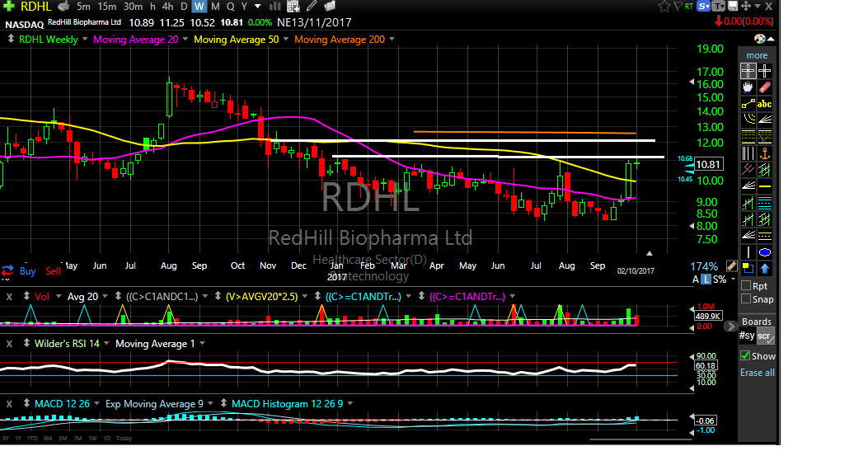Remove the Wilder's RSI pane with X
The height and width of the screenshot is (451, 868).
[9, 344]
